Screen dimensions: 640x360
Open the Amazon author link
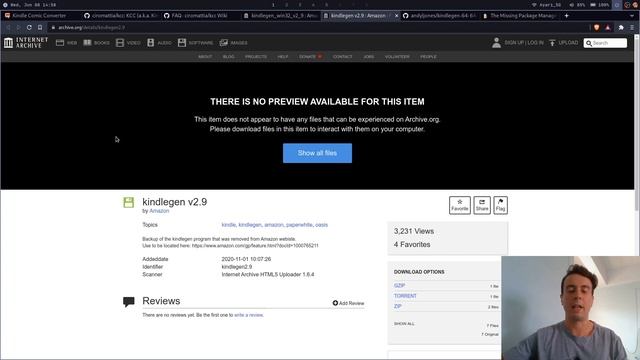point(159,211)
